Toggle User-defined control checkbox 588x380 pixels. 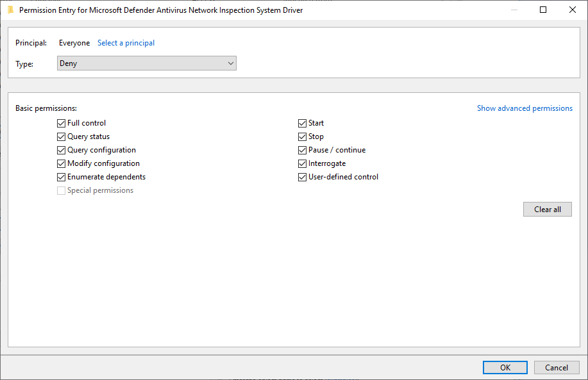tap(302, 178)
